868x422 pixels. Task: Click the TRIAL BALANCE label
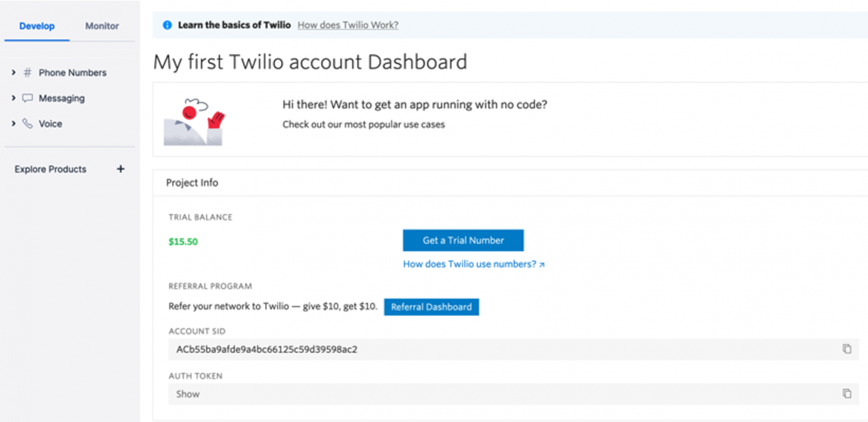(x=200, y=217)
